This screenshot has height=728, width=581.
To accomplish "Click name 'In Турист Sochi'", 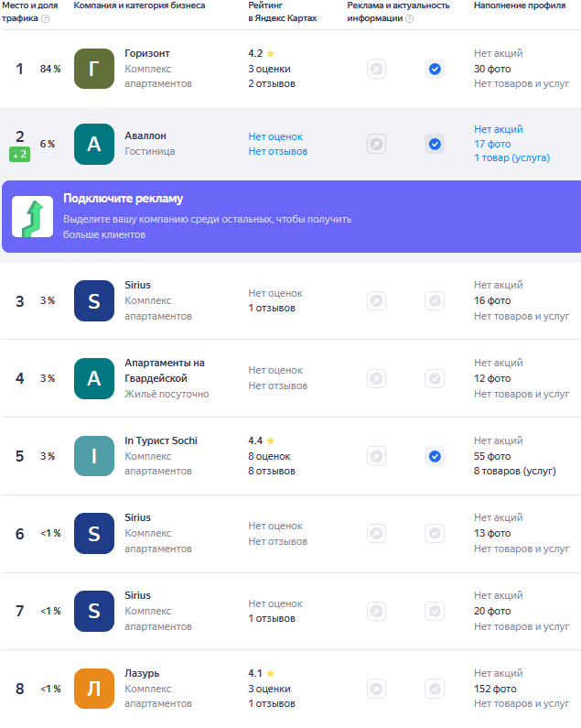I will (x=161, y=440).
